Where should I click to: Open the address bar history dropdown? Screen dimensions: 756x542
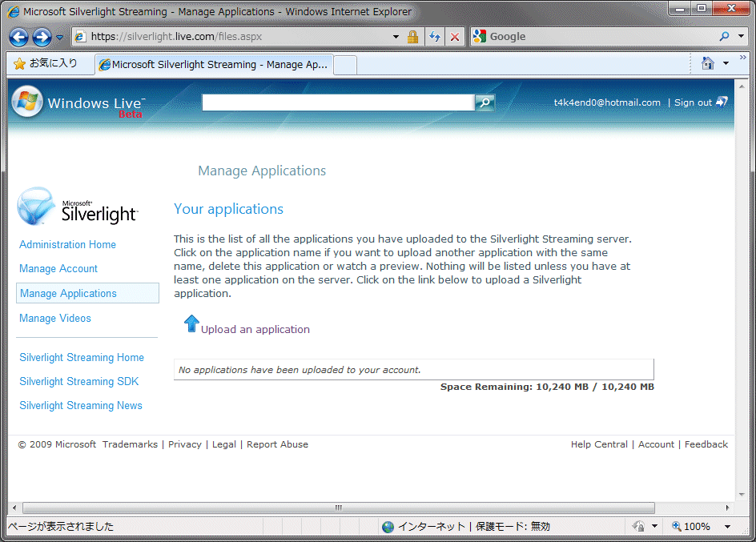pos(396,37)
